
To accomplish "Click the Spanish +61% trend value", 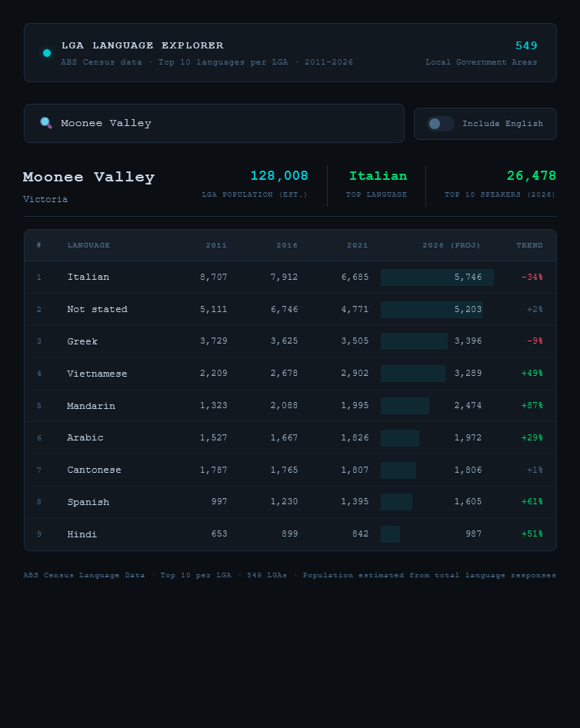I will pos(532,502).
